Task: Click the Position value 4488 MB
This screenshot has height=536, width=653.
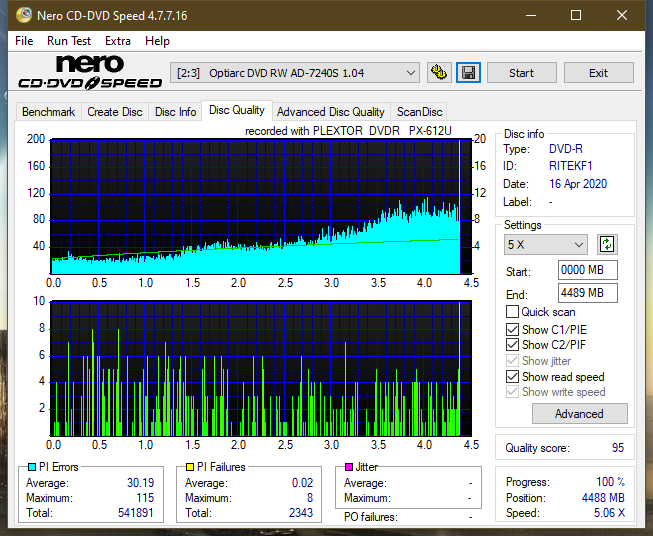Action: pyautogui.click(x=603, y=498)
